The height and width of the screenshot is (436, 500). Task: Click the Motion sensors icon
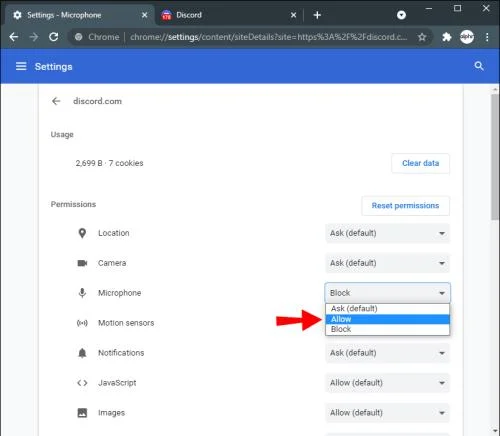(x=82, y=323)
